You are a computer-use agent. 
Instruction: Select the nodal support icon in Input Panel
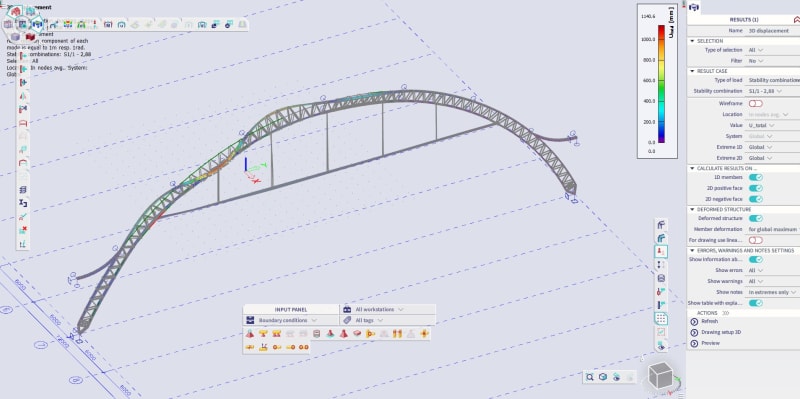click(x=250, y=334)
